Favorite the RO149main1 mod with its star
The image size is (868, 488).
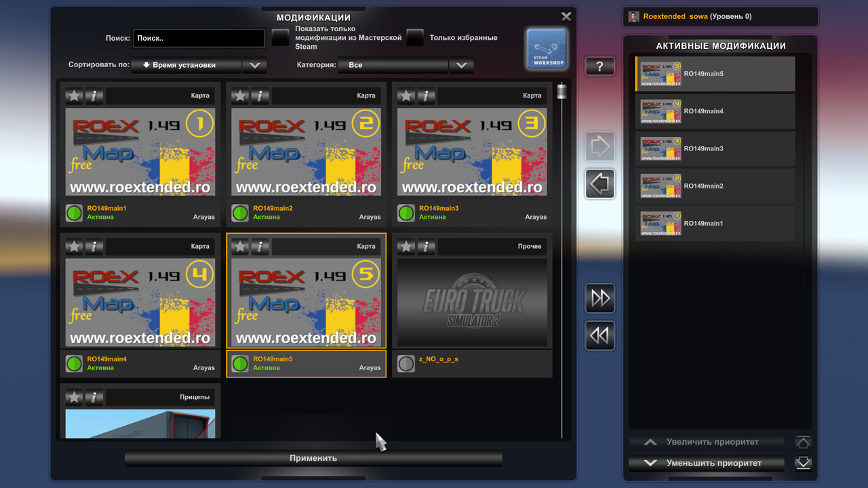[x=75, y=96]
